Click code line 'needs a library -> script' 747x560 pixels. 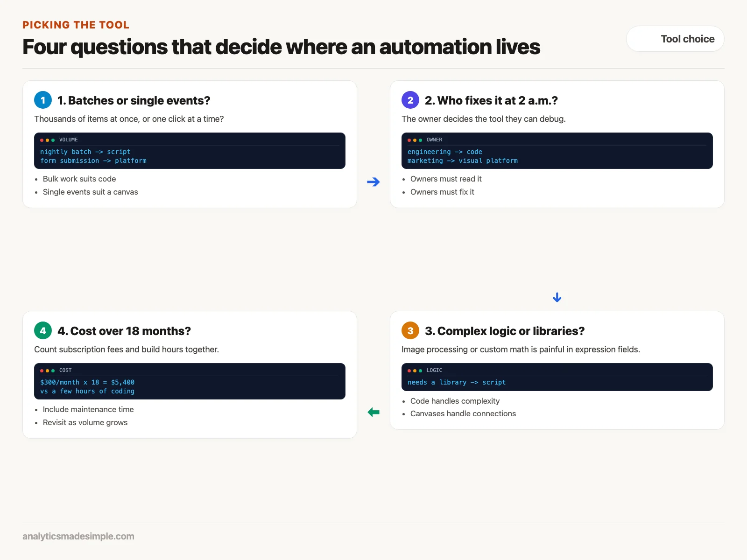click(457, 382)
